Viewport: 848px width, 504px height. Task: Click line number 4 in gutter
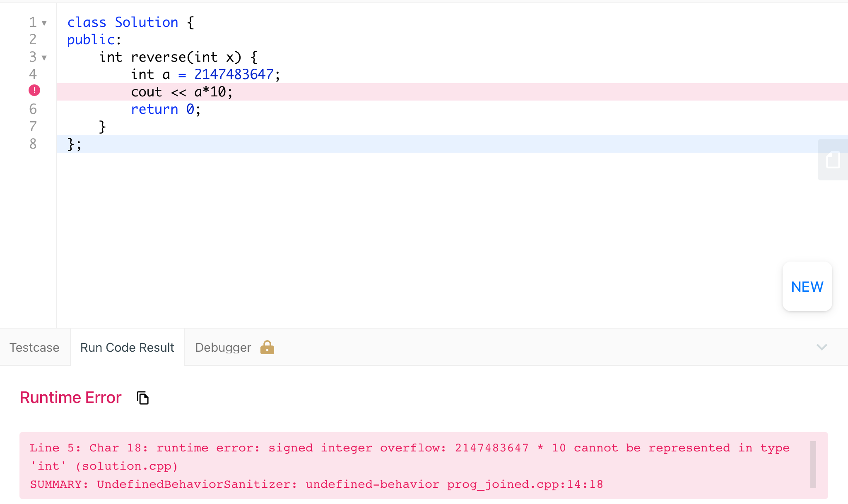[x=33, y=74]
